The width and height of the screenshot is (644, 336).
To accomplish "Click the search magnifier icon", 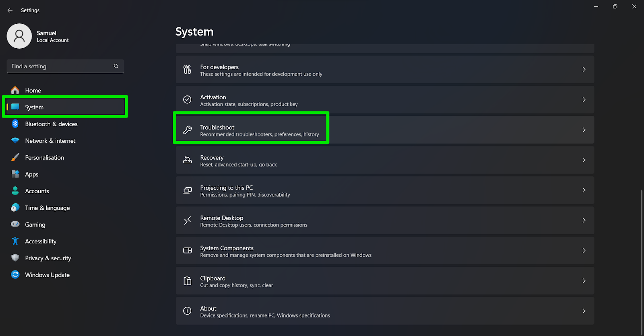I will (116, 66).
